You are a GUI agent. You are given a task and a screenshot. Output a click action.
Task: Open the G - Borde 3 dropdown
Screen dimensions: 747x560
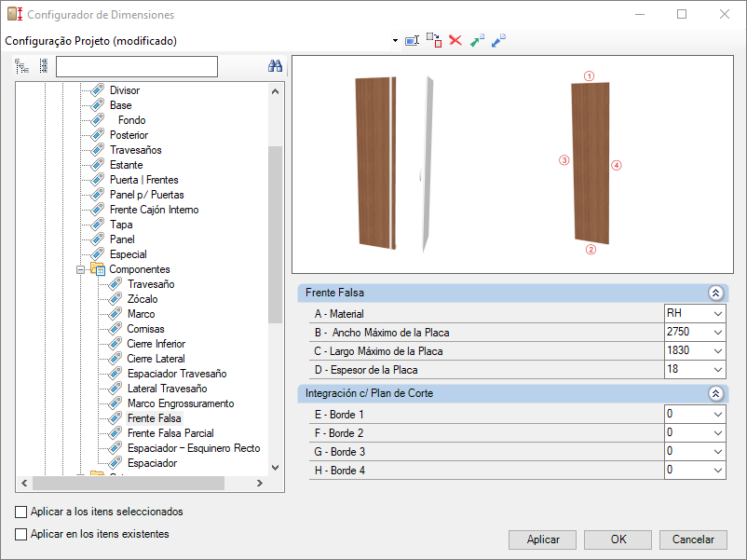click(717, 451)
